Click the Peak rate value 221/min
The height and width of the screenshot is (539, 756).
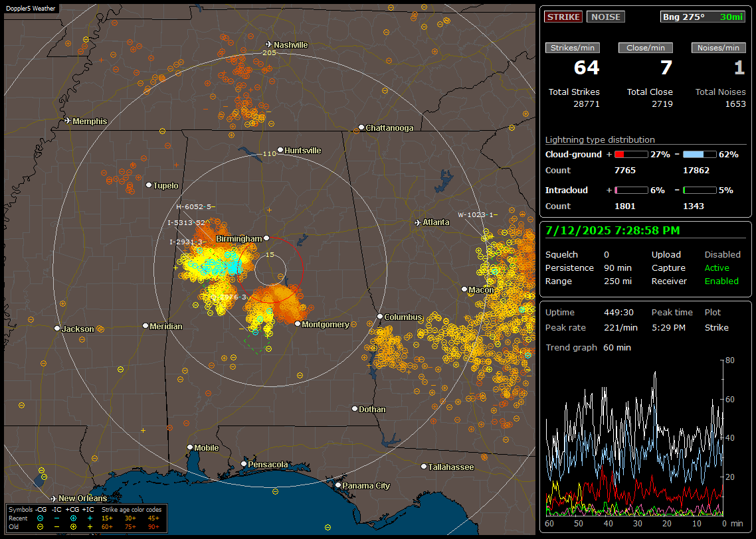620,327
